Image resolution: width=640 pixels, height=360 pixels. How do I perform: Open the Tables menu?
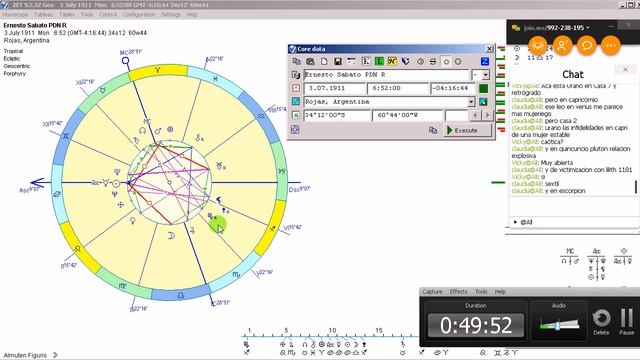[x=67, y=14]
